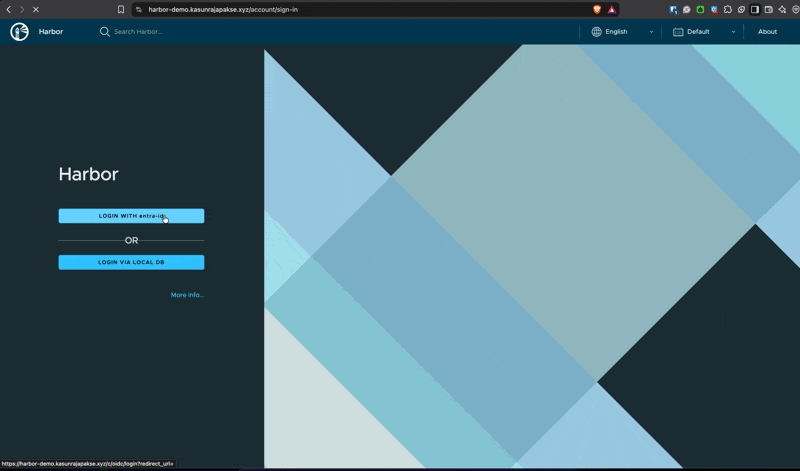Open the Extensions puzzle piece menu
Image resolution: width=800 pixels, height=471 pixels.
[728, 9]
